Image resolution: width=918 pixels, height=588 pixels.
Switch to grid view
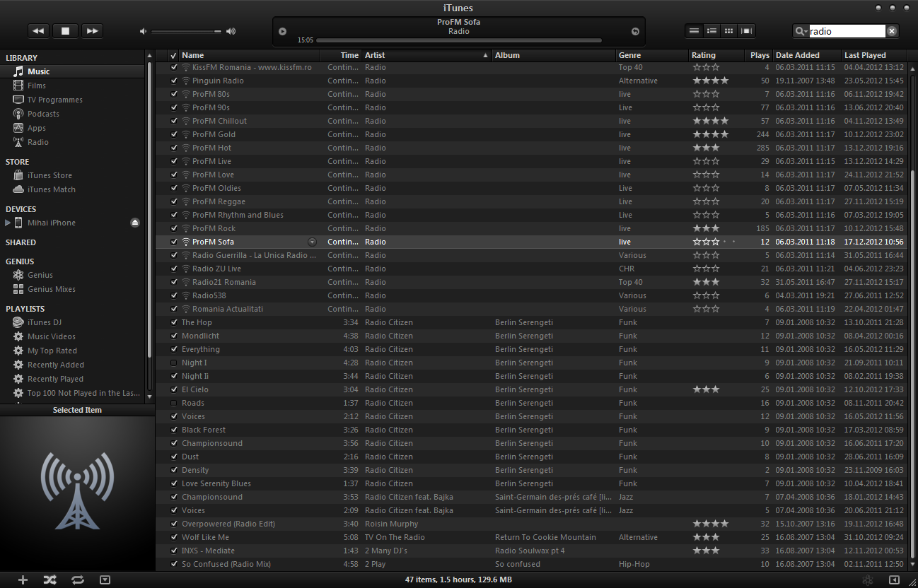(729, 30)
